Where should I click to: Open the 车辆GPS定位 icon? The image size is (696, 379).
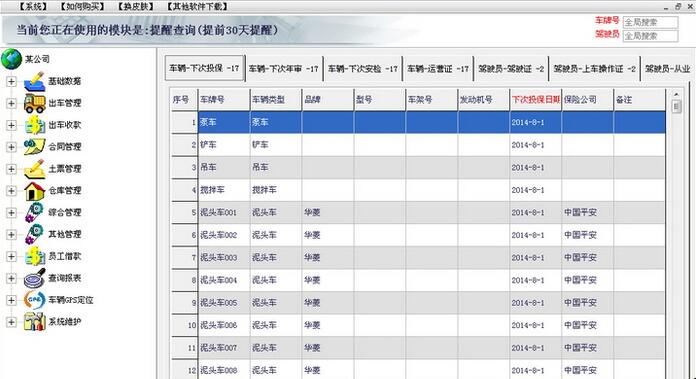(34, 300)
